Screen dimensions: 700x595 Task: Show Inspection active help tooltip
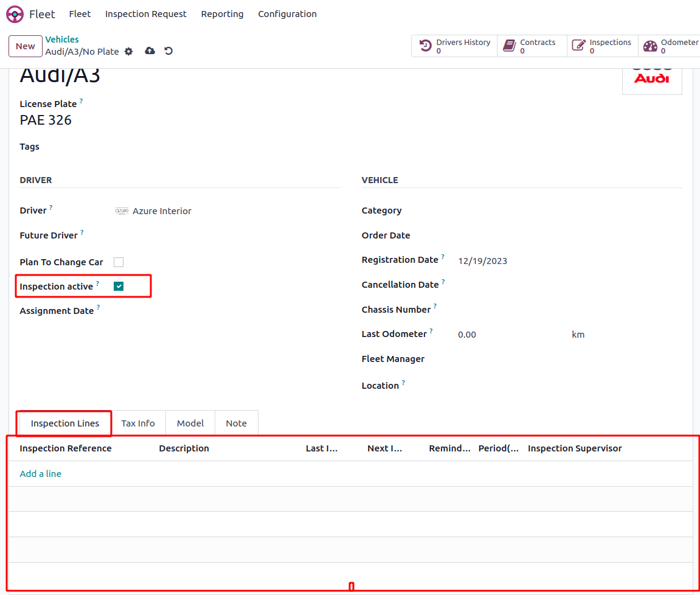coord(97,284)
